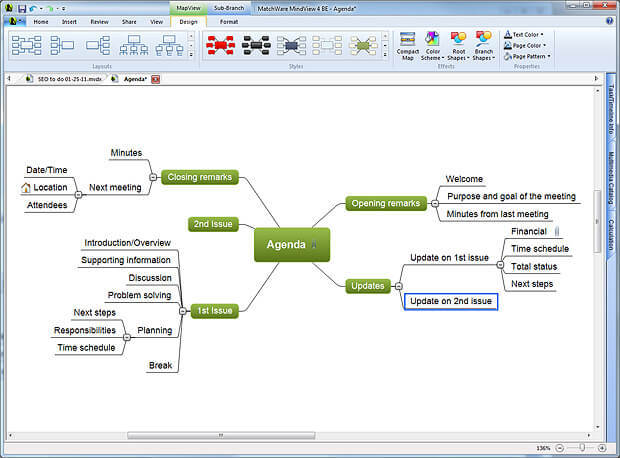The height and width of the screenshot is (458, 620).
Task: Open the Format ribbon tab
Action: click(x=229, y=20)
